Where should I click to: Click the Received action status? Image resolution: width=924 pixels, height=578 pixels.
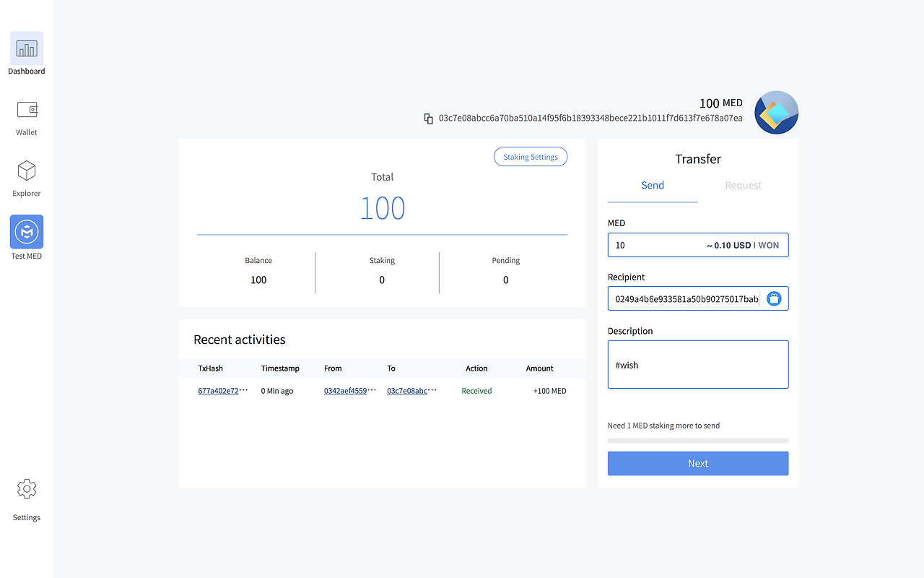point(476,391)
